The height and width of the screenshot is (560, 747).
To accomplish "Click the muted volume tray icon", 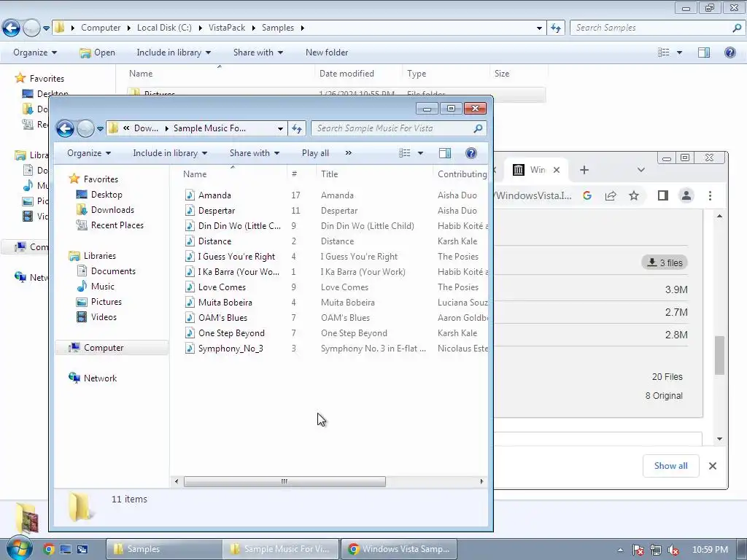I will (x=673, y=550).
